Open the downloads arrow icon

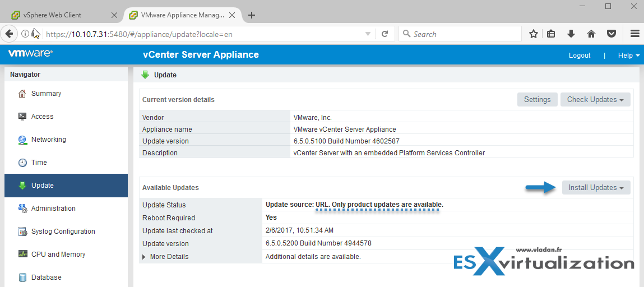tap(571, 34)
